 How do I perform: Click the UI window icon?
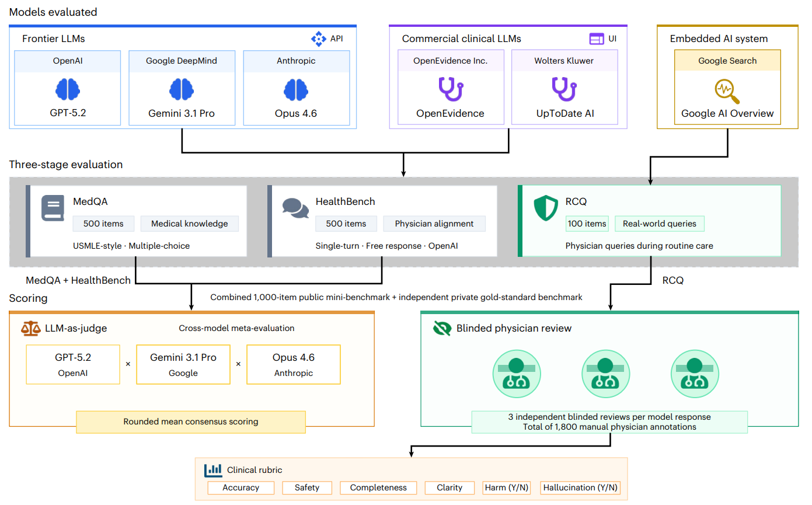(596, 39)
